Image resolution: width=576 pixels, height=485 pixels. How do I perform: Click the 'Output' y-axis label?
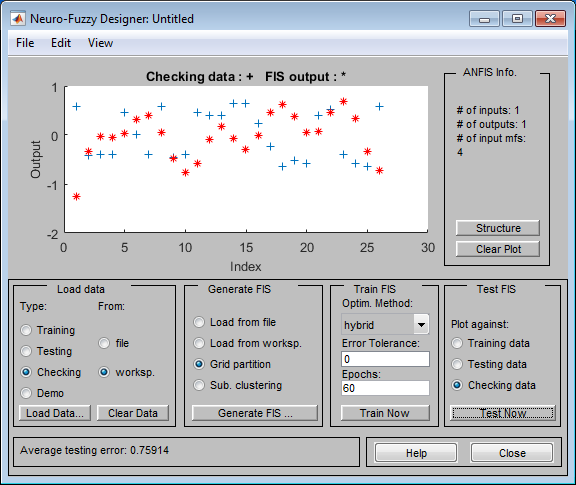tap(36, 159)
